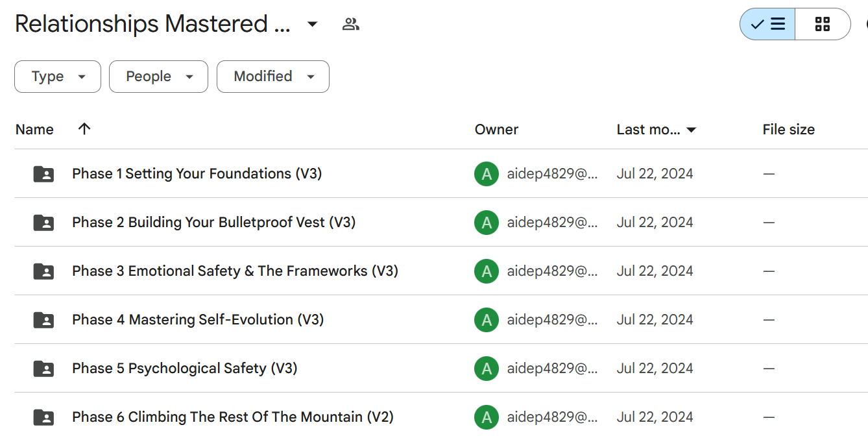868x438 pixels.
Task: Click the Name column header
Action: coord(34,129)
